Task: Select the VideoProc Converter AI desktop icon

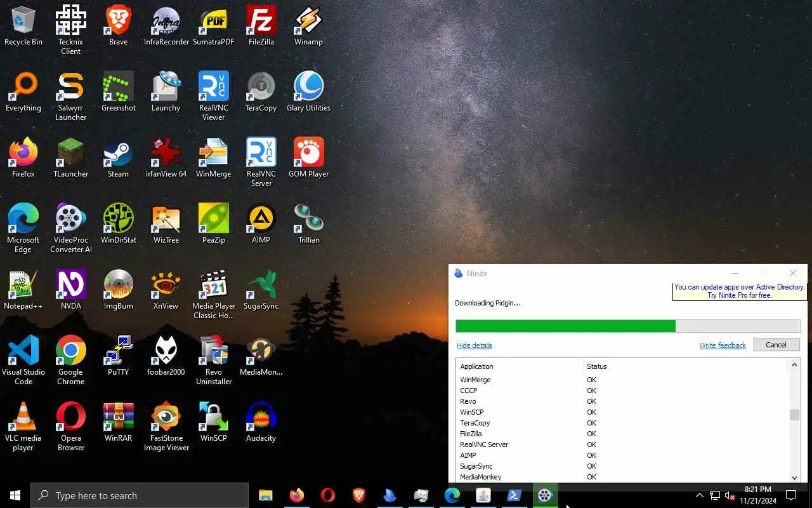Action: click(x=70, y=229)
